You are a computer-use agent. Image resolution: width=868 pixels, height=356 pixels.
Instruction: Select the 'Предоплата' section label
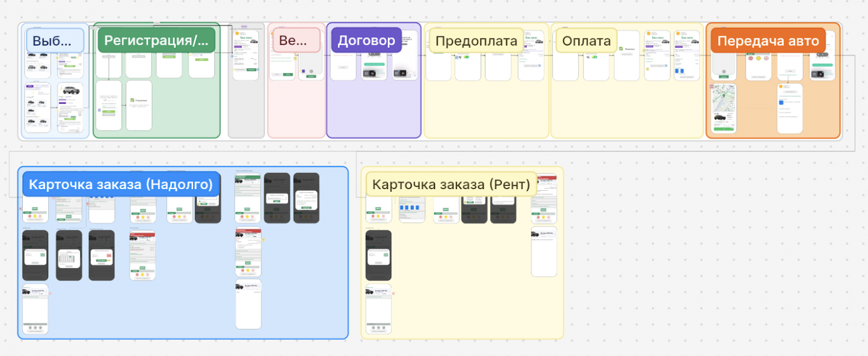476,41
